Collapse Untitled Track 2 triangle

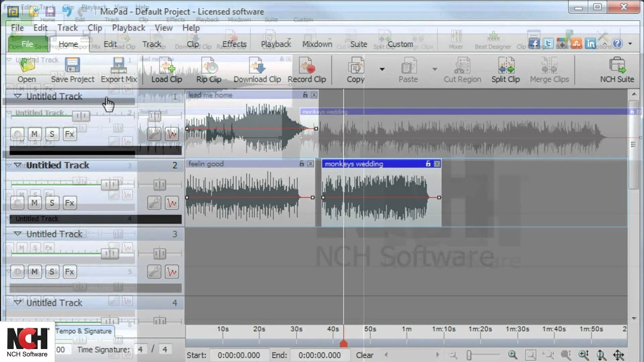pos(18,165)
